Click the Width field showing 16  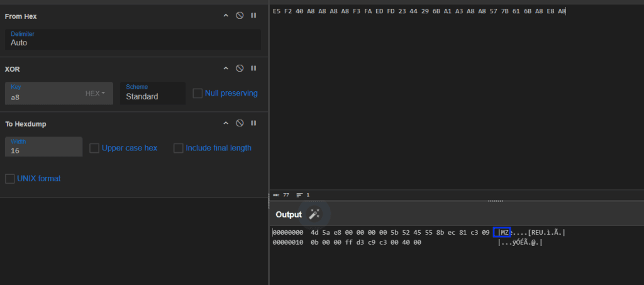pos(43,147)
